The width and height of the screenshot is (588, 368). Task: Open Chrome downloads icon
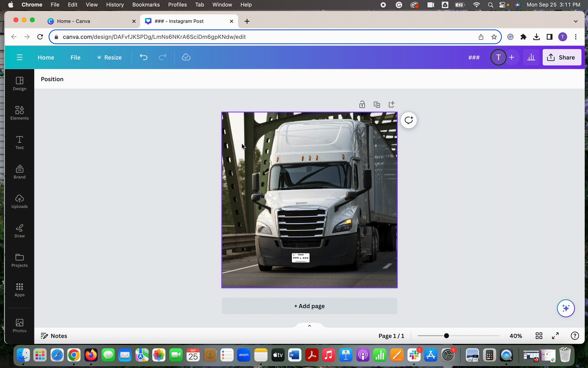coord(537,37)
